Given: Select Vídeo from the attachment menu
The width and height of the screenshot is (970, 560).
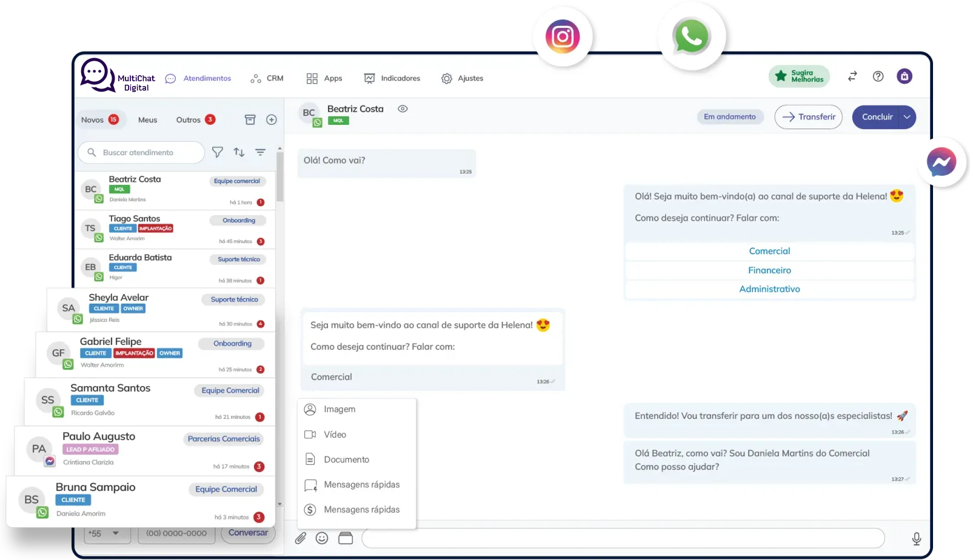Looking at the screenshot, I should [x=357, y=435].
